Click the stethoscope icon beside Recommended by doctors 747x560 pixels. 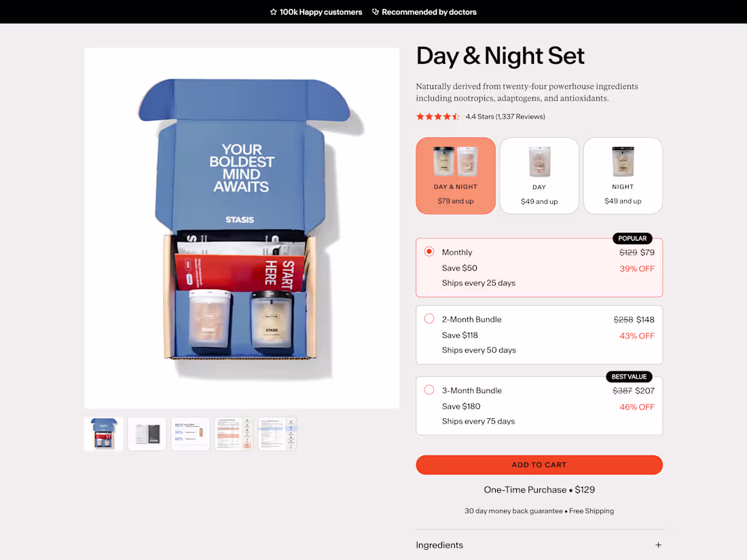click(x=376, y=12)
